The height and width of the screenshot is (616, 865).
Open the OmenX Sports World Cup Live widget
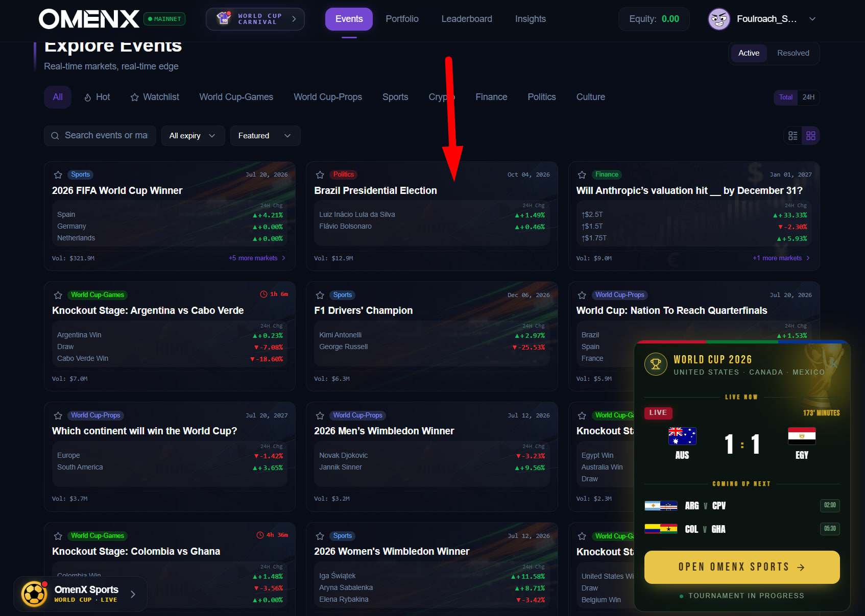pos(81,594)
